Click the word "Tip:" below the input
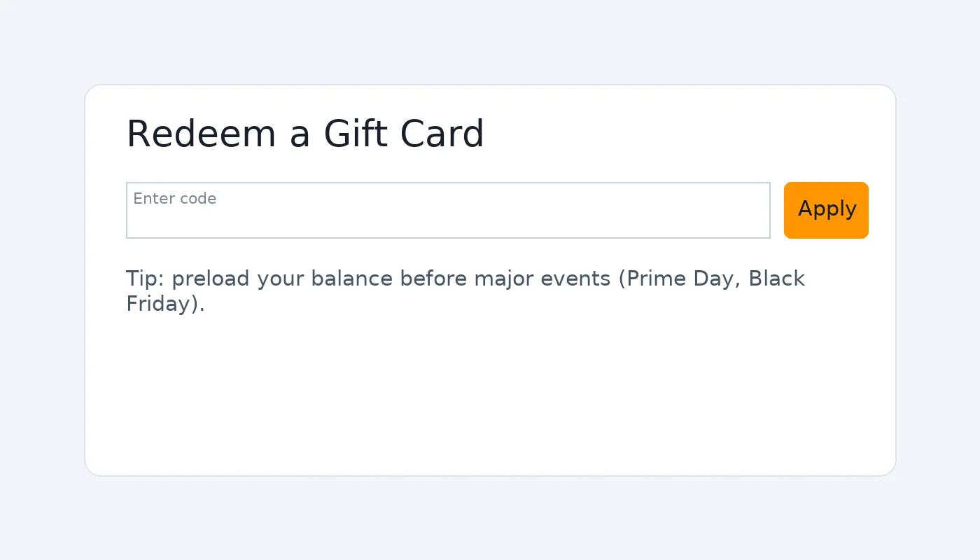Screen dimensions: 980x560 coord(145,279)
